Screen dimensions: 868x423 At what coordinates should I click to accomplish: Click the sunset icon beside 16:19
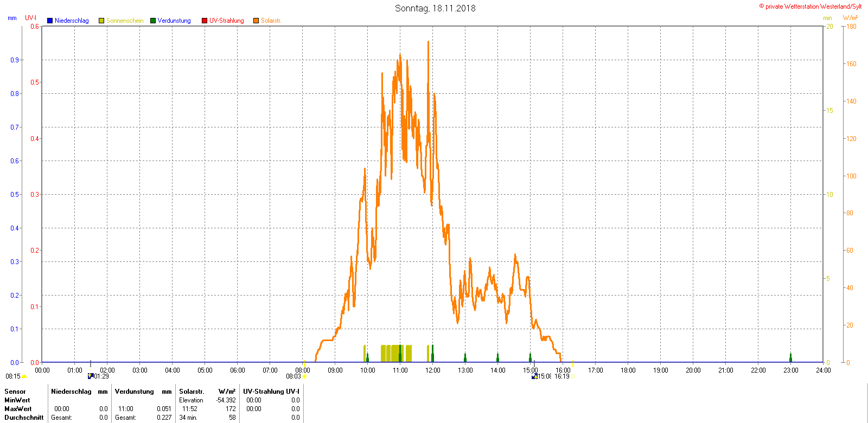tap(573, 376)
